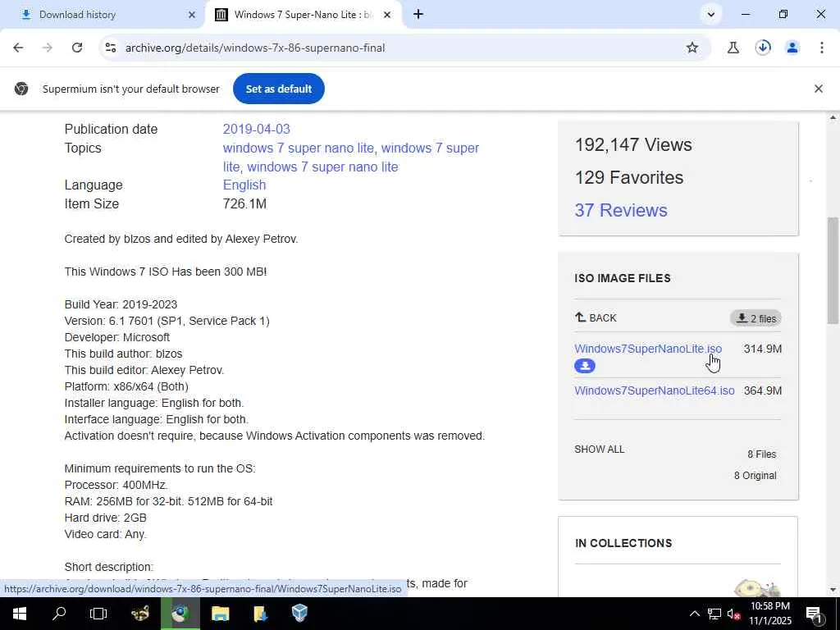The image size is (840, 630).
Task: Open the downloads toolbar icon
Action: point(763,48)
